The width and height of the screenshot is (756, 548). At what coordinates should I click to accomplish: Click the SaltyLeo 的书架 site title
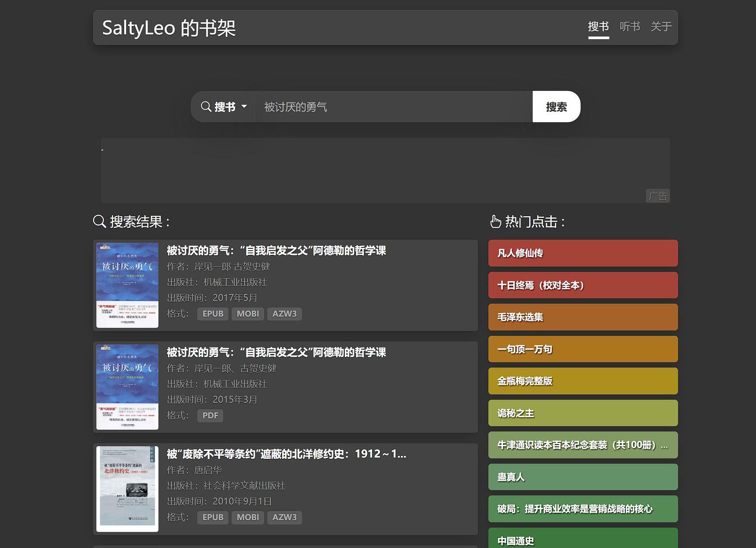(x=169, y=28)
